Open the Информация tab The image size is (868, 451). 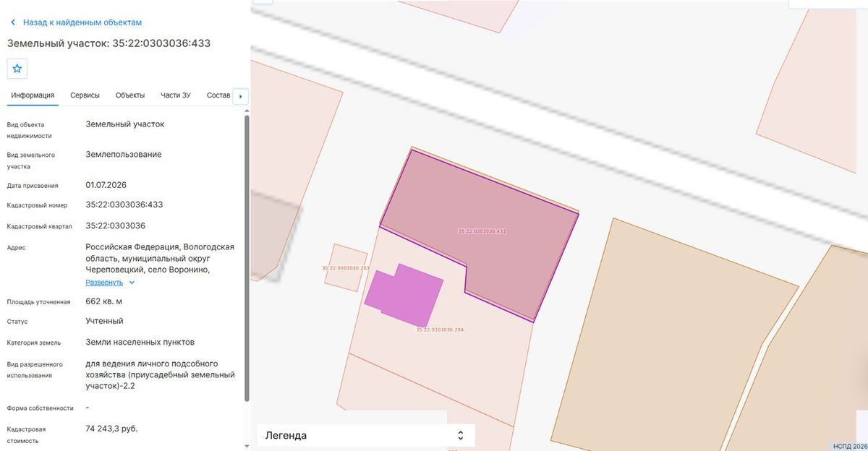(x=33, y=95)
